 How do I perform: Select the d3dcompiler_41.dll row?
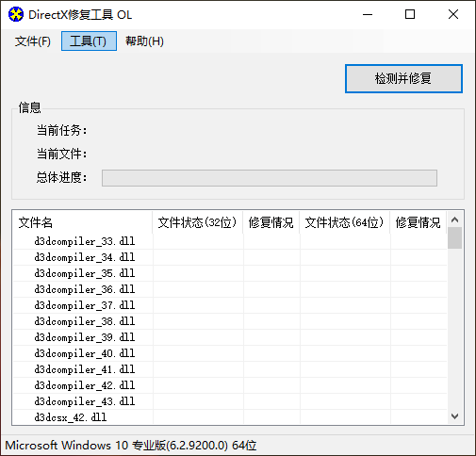(230, 369)
